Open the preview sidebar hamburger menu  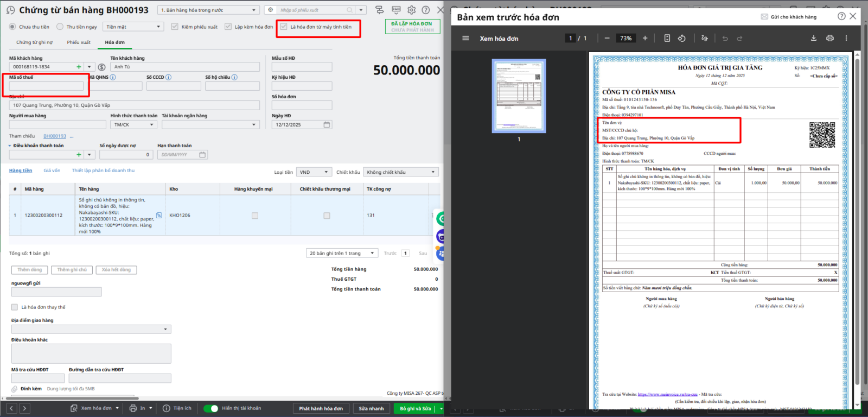pos(465,38)
